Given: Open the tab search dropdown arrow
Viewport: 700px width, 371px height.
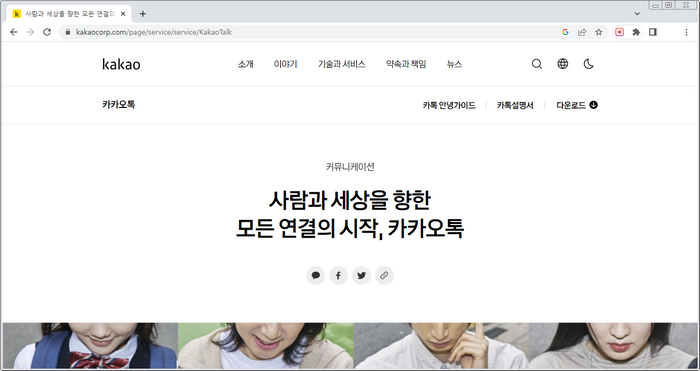Looking at the screenshot, I should pyautogui.click(x=637, y=14).
